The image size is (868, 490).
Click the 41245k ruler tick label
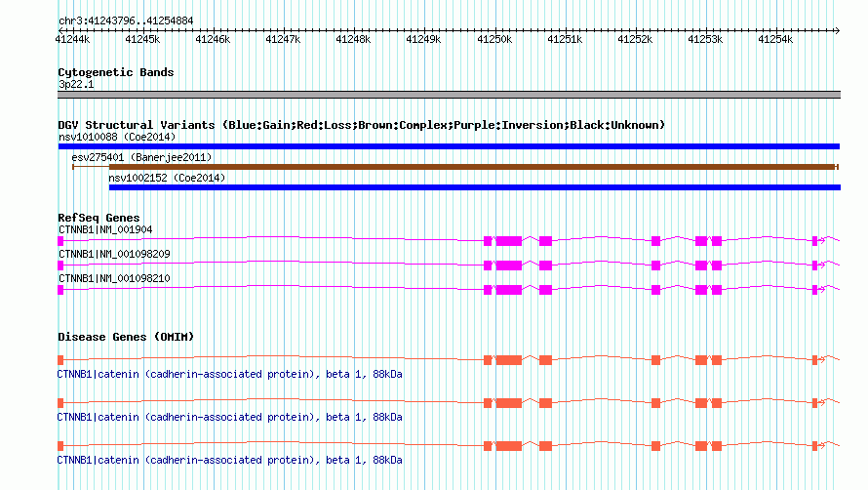click(x=142, y=39)
